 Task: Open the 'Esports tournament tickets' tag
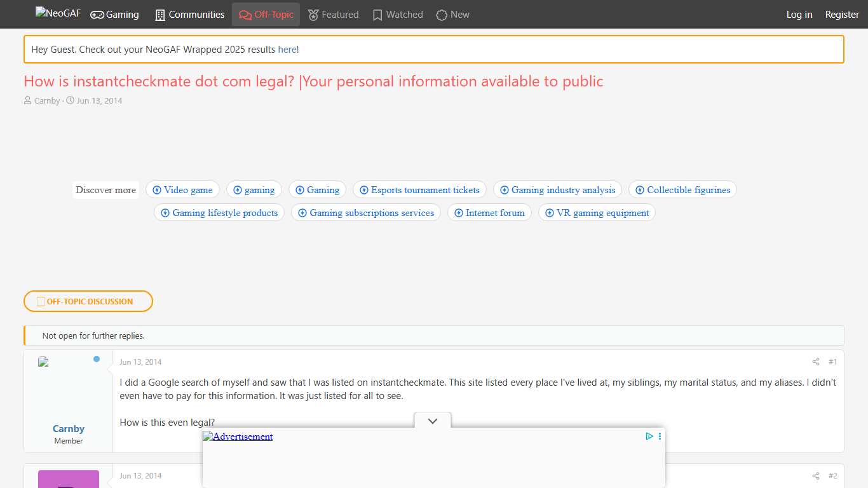click(419, 189)
